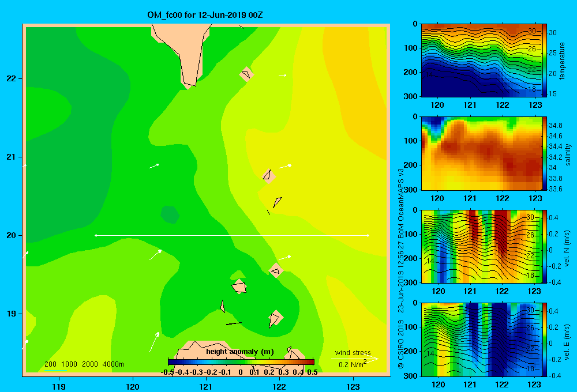This screenshot has width=577, height=392.
Task: Click latitude label 19 on main map
Action: (x=12, y=314)
